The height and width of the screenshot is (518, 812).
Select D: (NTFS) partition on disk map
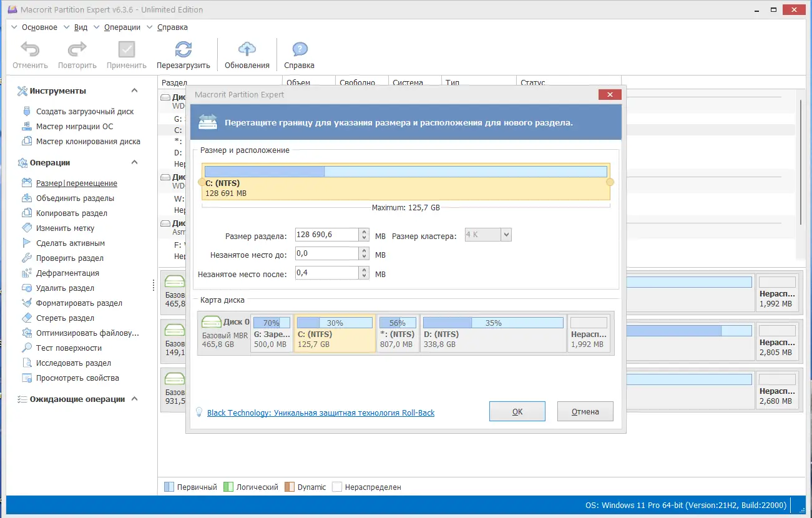493,333
